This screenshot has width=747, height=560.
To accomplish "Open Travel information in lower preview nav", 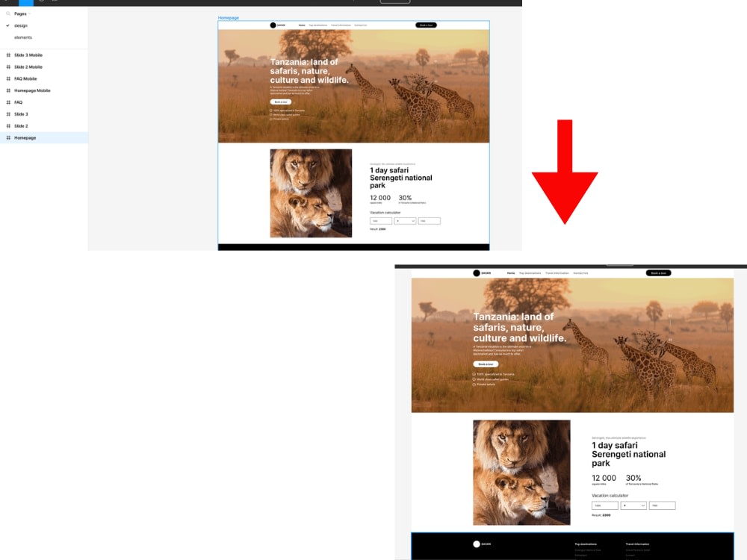I will pos(557,273).
